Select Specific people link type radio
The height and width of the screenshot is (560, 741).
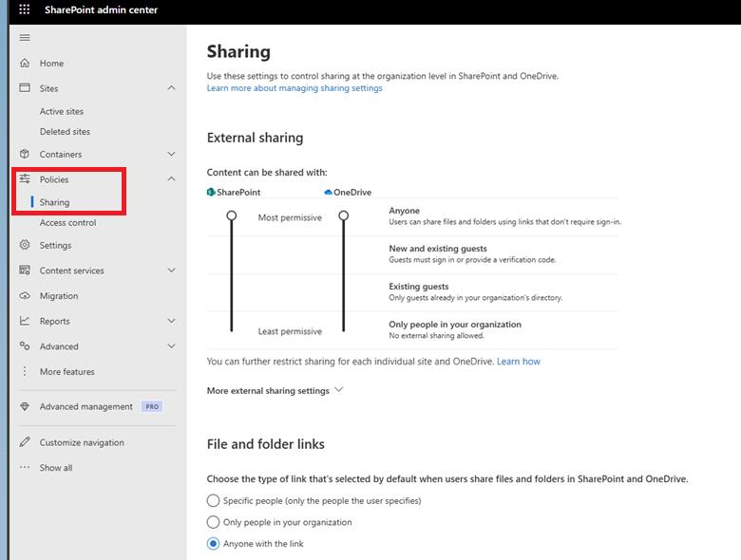tap(214, 500)
